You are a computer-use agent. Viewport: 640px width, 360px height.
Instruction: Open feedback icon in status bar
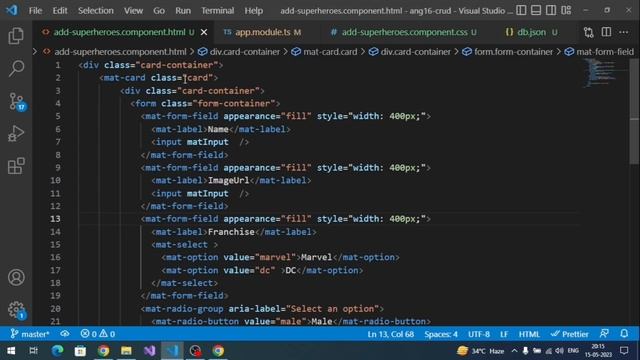point(604,334)
